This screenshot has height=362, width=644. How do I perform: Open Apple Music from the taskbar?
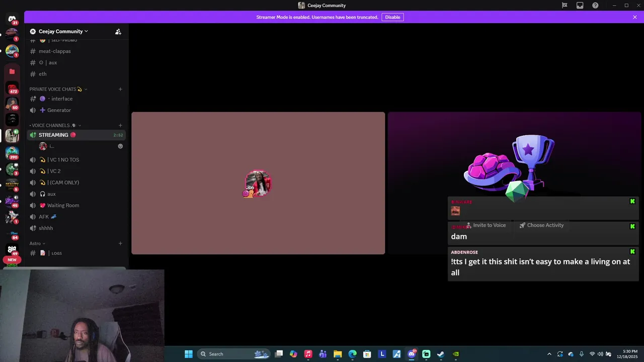308,354
